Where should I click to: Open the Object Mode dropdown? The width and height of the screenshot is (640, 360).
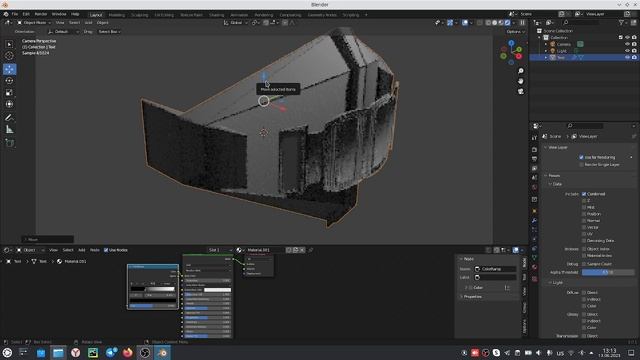click(34, 23)
